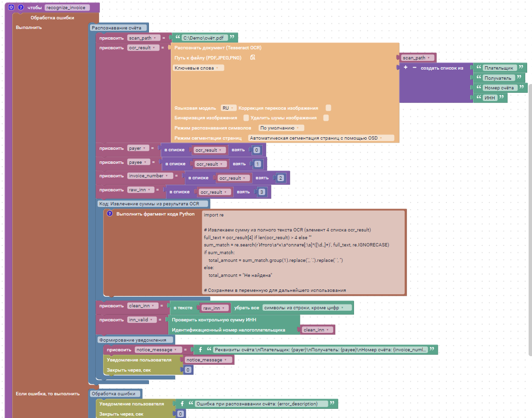Image resolution: width=532 pixels, height=418 pixels.
Task: Edit the "Получатель" keyword string
Action: coord(499,78)
